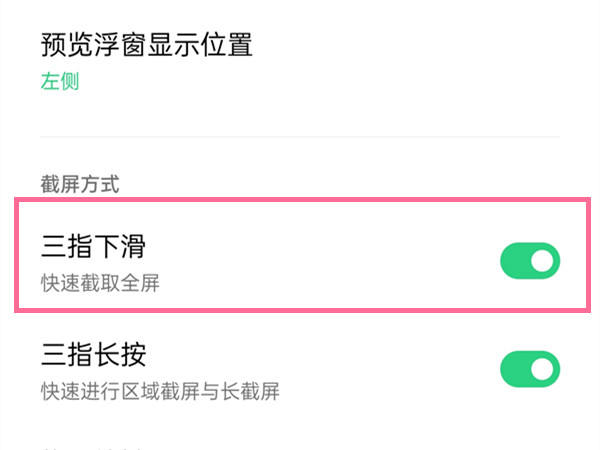Turn off the 三指下滑 switch
The width and height of the screenshot is (600, 450).
(529, 262)
